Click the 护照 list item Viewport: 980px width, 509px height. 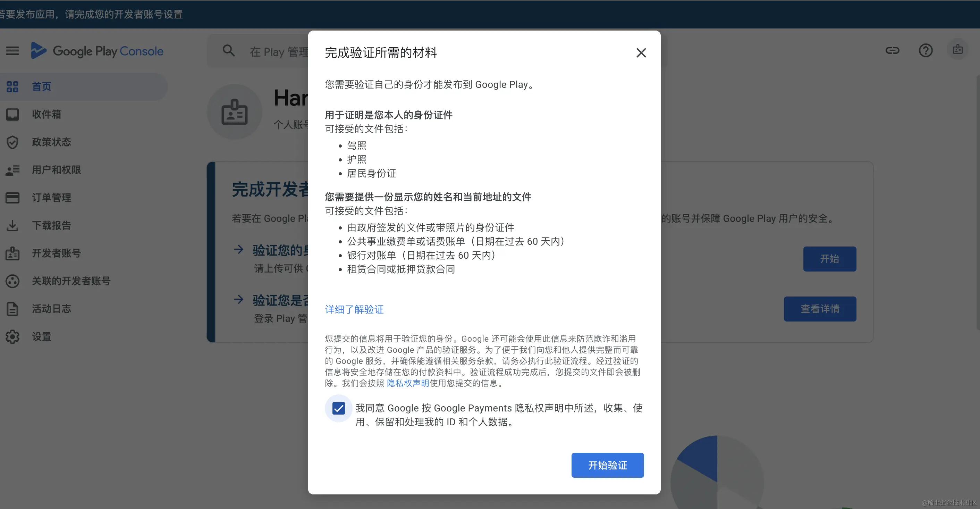point(356,159)
